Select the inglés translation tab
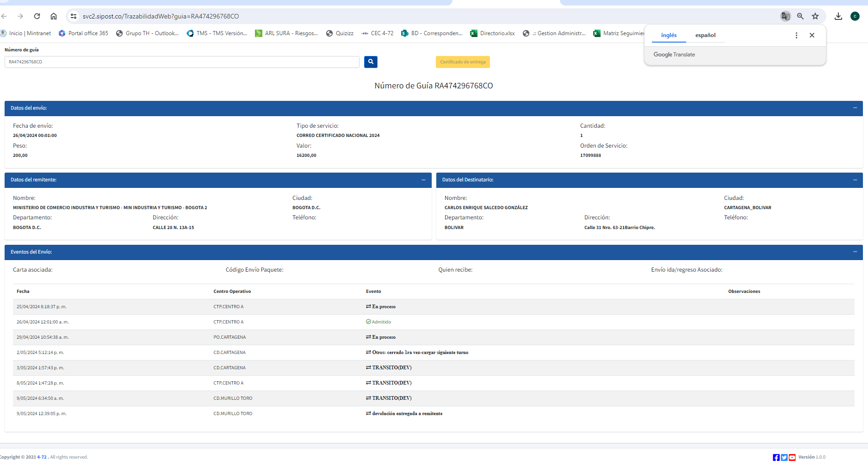868x466 pixels. (x=669, y=35)
